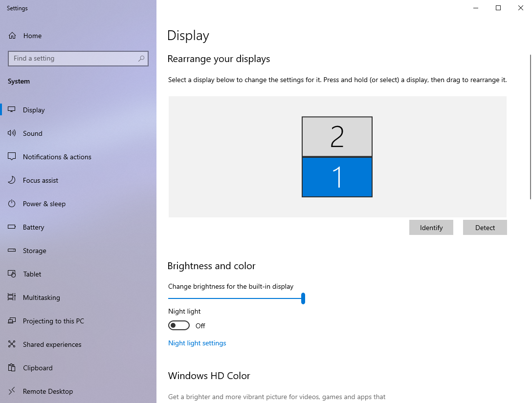
Task: Click the Sound speaker icon
Action: click(12, 133)
